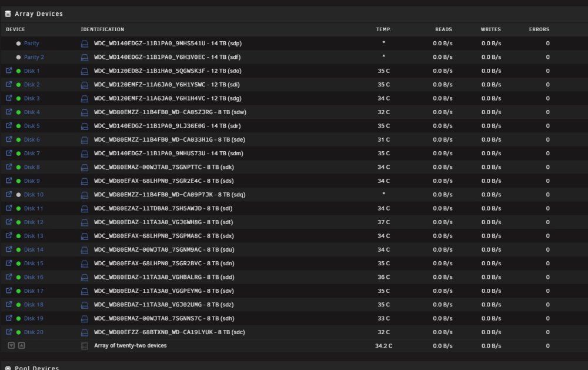Viewport: 588px width, 370px height.
Task: Open the Disk 16 settings link
Action: click(34, 277)
